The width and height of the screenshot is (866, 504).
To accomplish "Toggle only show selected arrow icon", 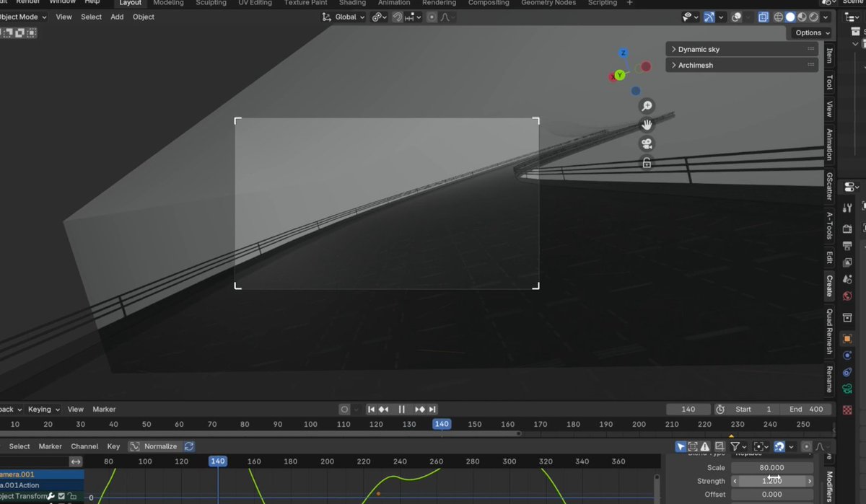I will 681,446.
